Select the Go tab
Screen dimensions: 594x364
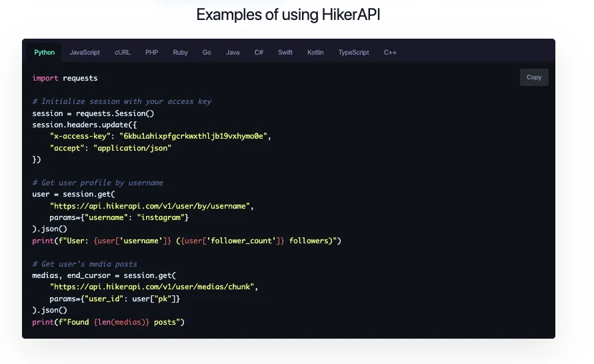point(207,52)
